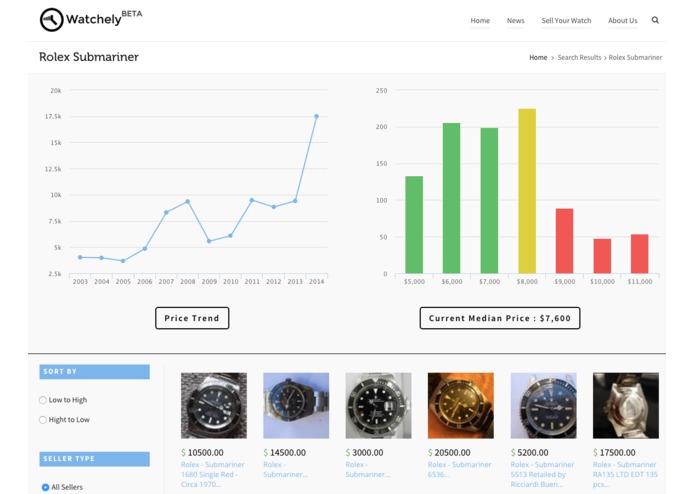Click the green $6,000 bar
This screenshot has height=494, width=695.
click(x=451, y=198)
